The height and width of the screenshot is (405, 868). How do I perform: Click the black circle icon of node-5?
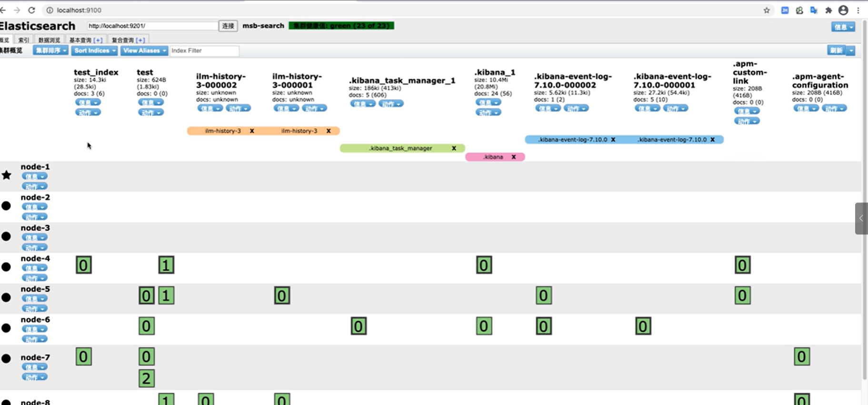(6, 297)
